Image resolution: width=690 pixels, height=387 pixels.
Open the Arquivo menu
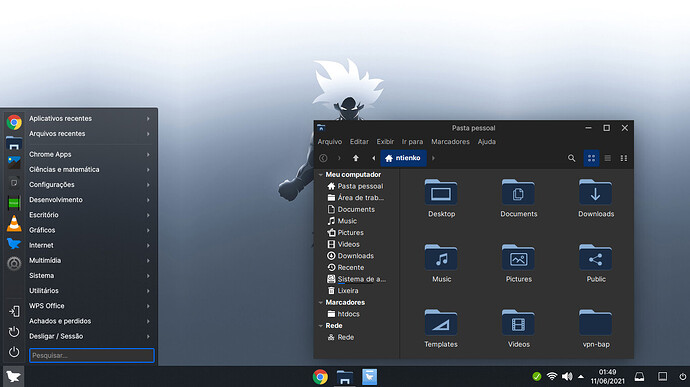pos(330,142)
